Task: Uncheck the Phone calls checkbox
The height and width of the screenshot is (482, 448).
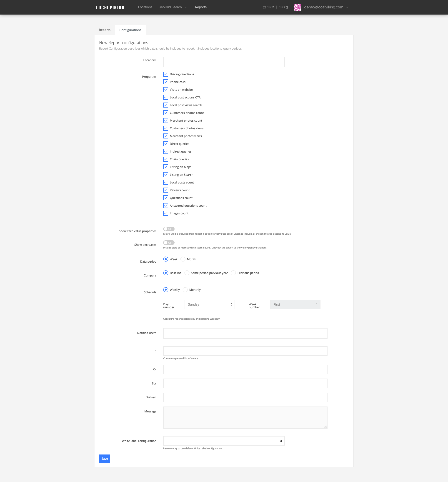Action: [x=165, y=82]
